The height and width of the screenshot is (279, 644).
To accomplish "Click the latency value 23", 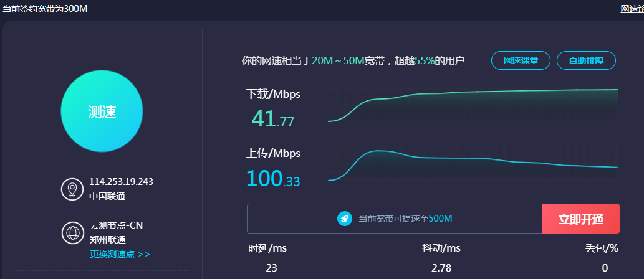I will [x=271, y=268].
